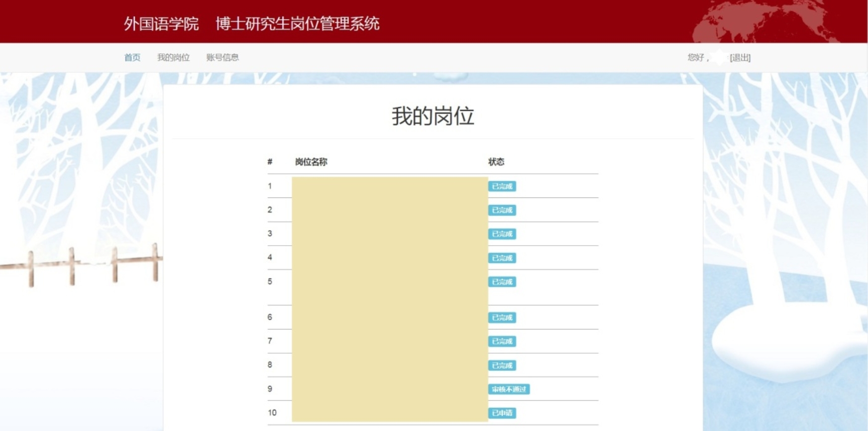Click the 已完成 status badge in row 6
Image resolution: width=868 pixels, height=431 pixels.
coord(502,317)
